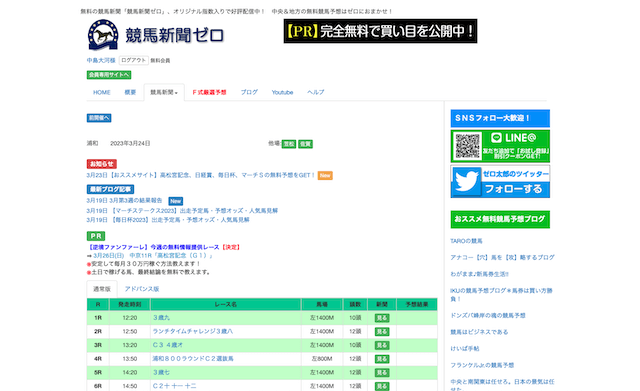
Task: Switch to first green 他場 venue button
Action: [289, 144]
